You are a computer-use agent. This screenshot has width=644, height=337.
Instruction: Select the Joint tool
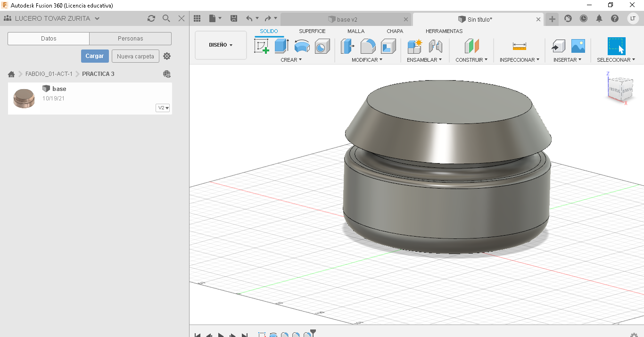point(435,46)
